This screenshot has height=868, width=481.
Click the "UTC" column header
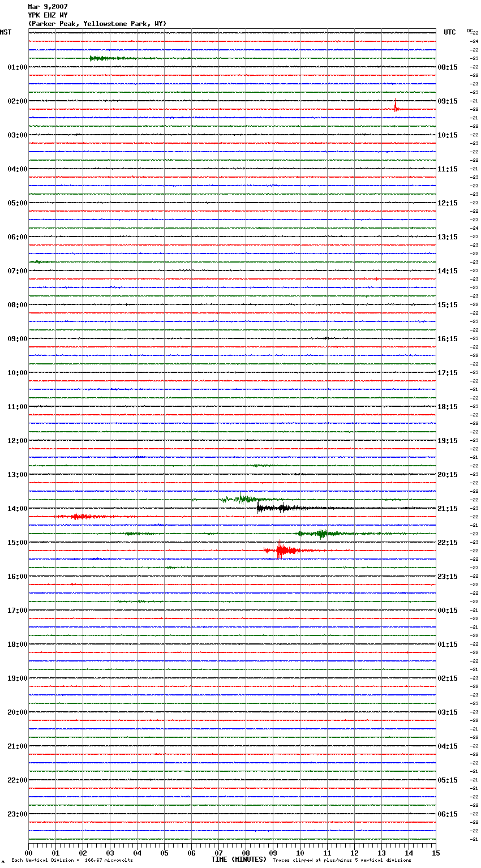coord(450,32)
